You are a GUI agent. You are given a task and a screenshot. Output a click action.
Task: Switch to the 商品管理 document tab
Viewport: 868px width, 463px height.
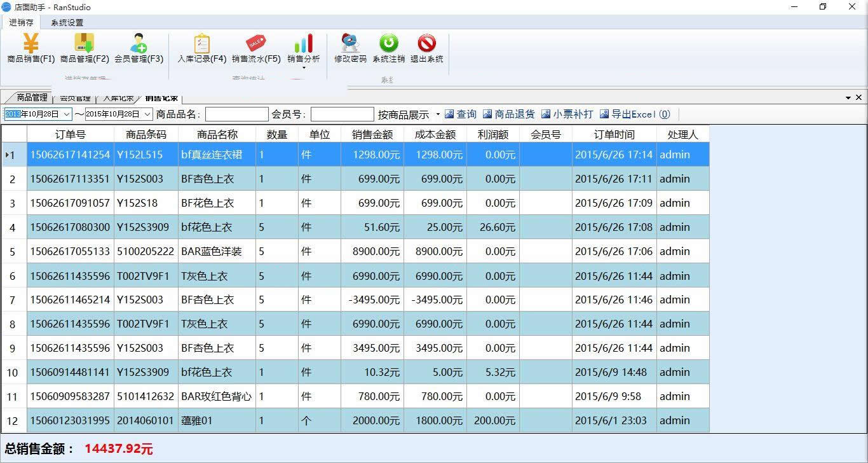coord(32,97)
